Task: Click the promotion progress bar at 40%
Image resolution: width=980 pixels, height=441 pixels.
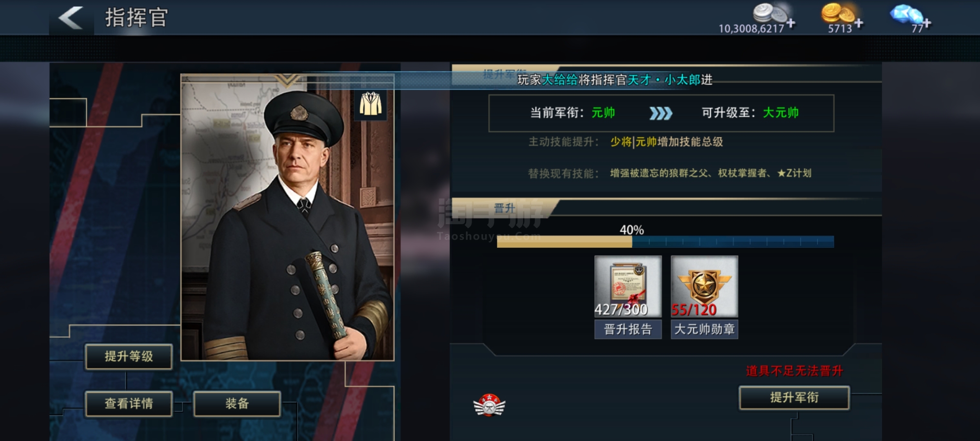Action: coord(665,242)
